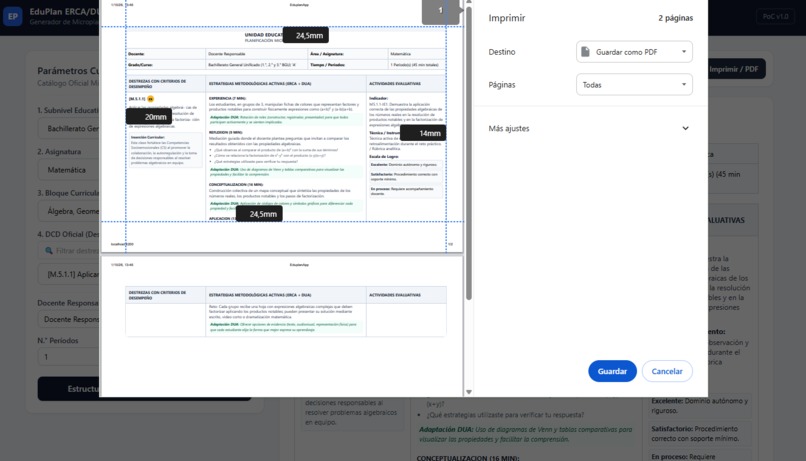Click the page number 1 indicator
Screen dimensions: 806x461
point(440,10)
